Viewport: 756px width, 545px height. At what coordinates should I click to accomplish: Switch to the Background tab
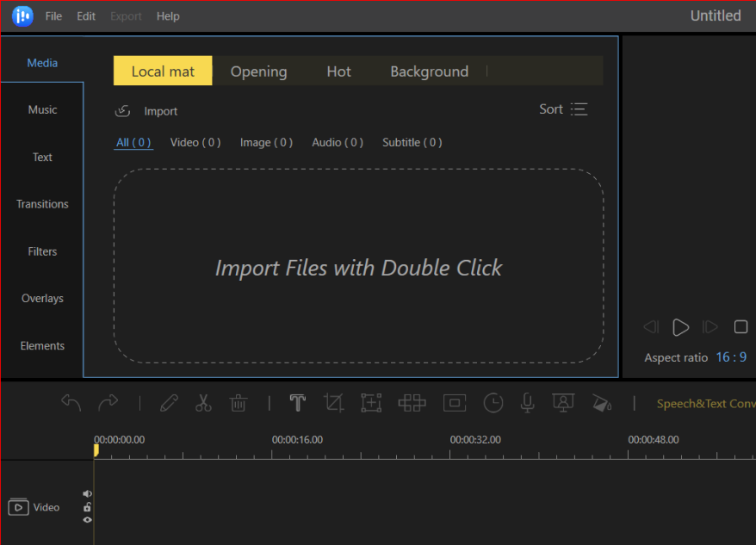point(430,71)
